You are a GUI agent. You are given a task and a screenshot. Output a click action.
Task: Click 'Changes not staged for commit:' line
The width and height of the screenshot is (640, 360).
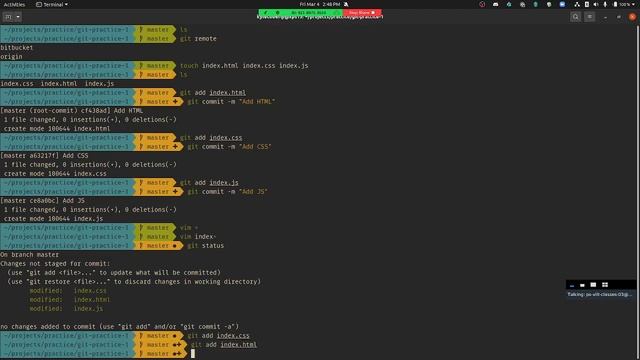coord(55,263)
